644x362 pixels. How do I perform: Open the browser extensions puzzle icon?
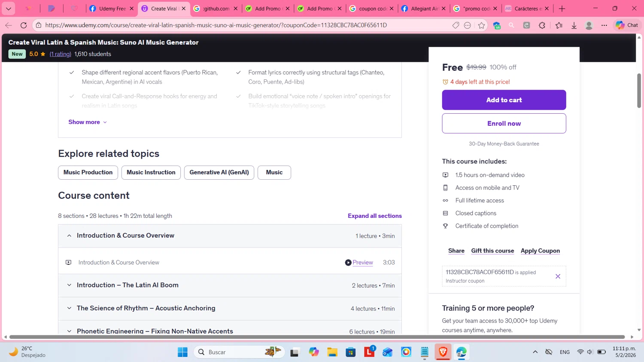(x=542, y=25)
